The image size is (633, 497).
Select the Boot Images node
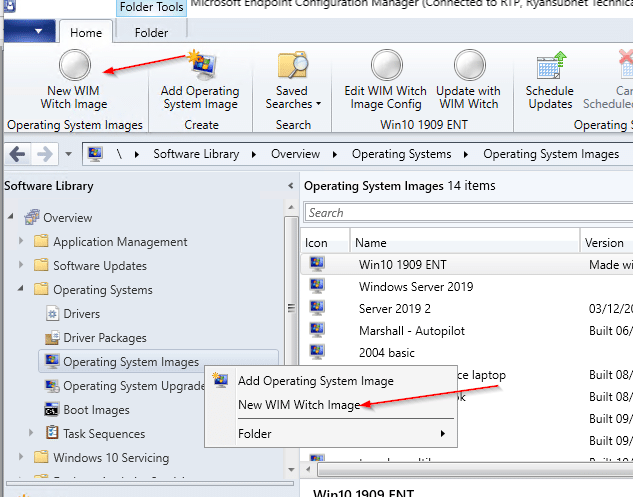pos(96,410)
